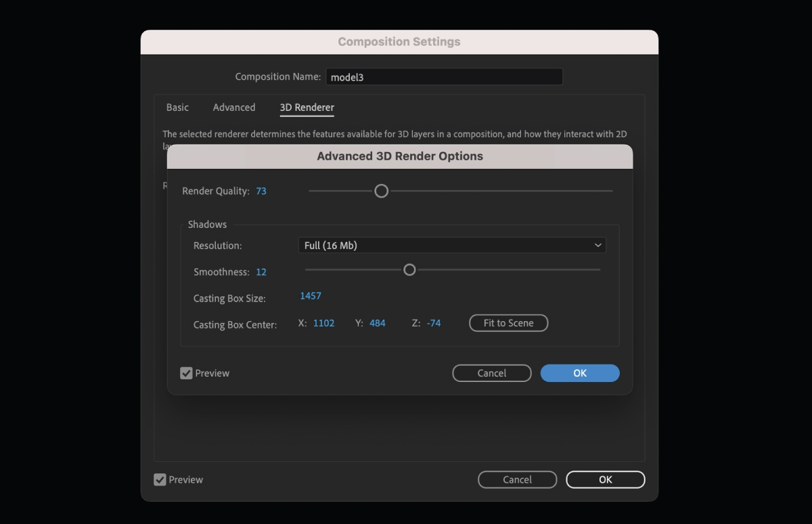Open the shadows Resolution dropdown

[452, 245]
